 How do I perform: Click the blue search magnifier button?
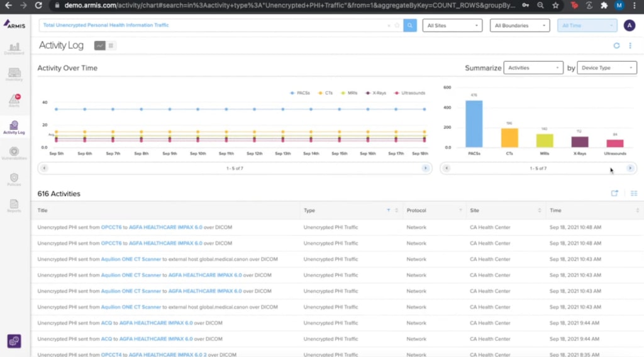click(410, 25)
